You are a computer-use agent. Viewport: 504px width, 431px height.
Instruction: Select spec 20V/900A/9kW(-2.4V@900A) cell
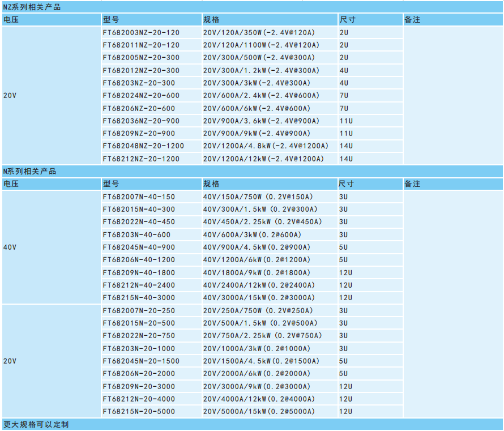pyautogui.click(x=257, y=134)
